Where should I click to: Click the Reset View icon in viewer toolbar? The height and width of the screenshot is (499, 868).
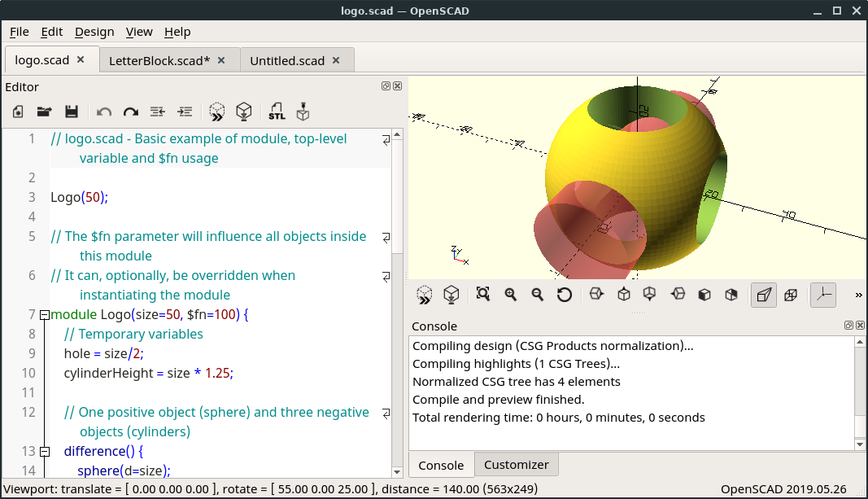tap(565, 295)
